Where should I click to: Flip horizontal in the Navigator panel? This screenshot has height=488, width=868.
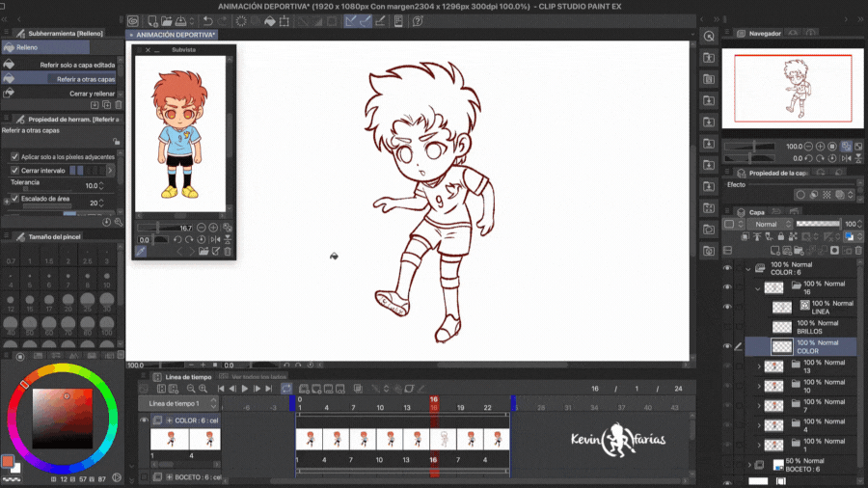point(847,158)
